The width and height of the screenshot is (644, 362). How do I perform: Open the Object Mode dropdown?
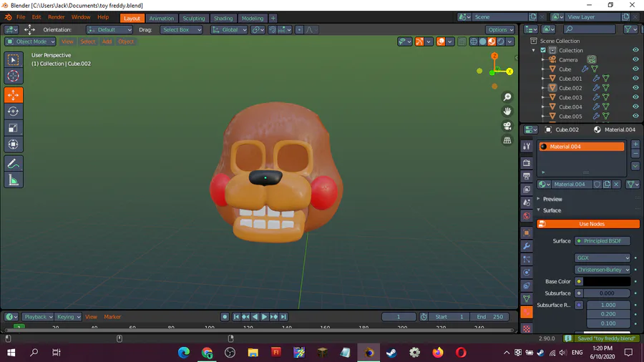(x=30, y=41)
